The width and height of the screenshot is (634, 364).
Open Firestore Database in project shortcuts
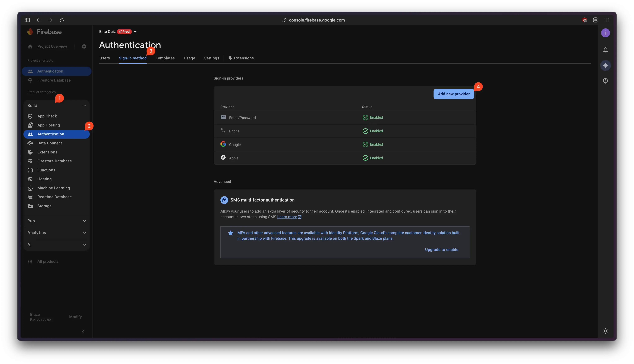click(56, 80)
